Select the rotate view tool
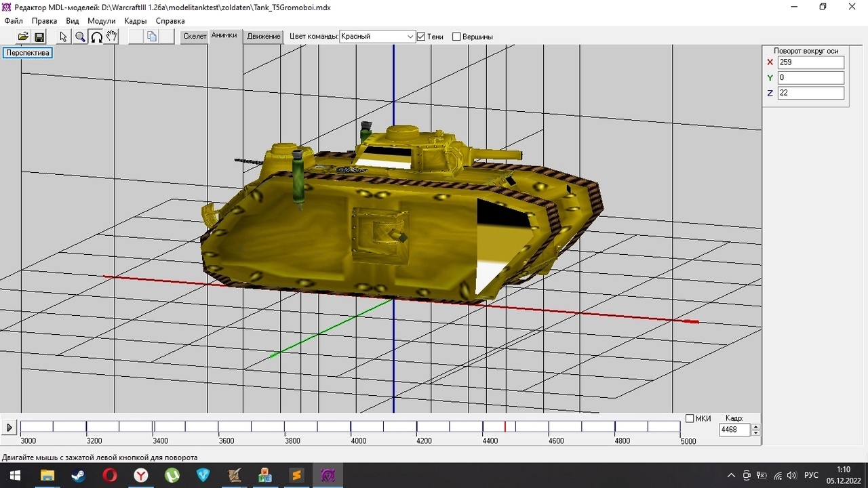The width and height of the screenshot is (868, 488). pos(96,37)
